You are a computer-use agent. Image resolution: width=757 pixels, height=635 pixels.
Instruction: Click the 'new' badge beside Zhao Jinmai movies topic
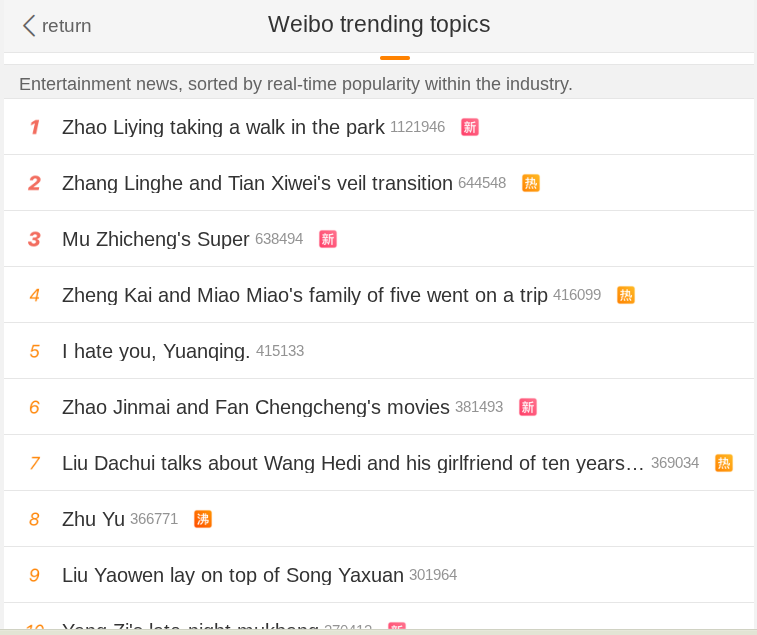click(528, 407)
